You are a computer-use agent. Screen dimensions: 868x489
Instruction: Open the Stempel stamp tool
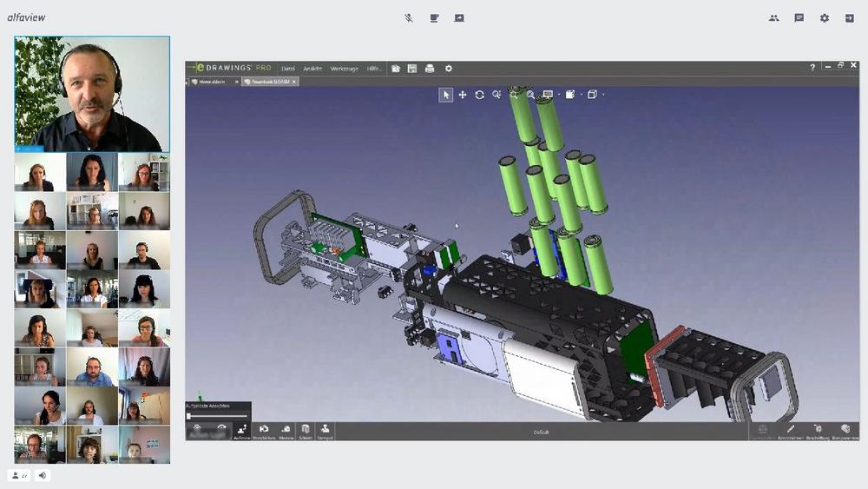click(325, 431)
